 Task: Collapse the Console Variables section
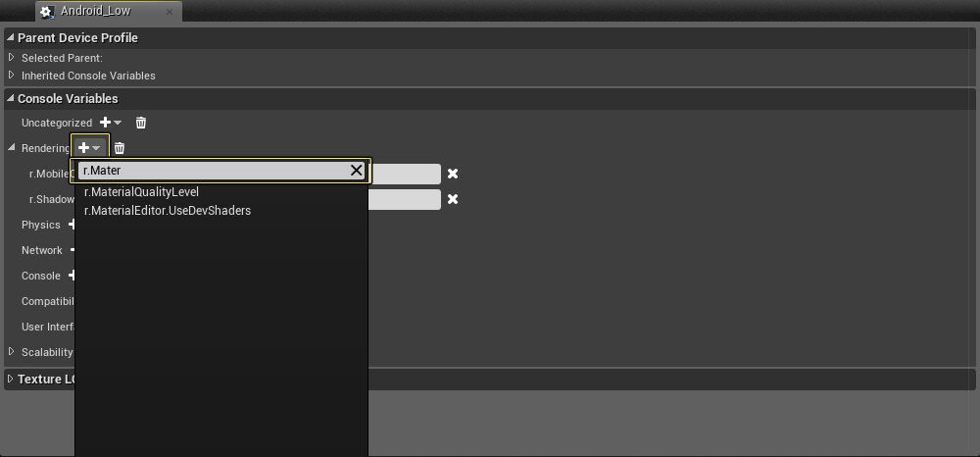click(10, 98)
